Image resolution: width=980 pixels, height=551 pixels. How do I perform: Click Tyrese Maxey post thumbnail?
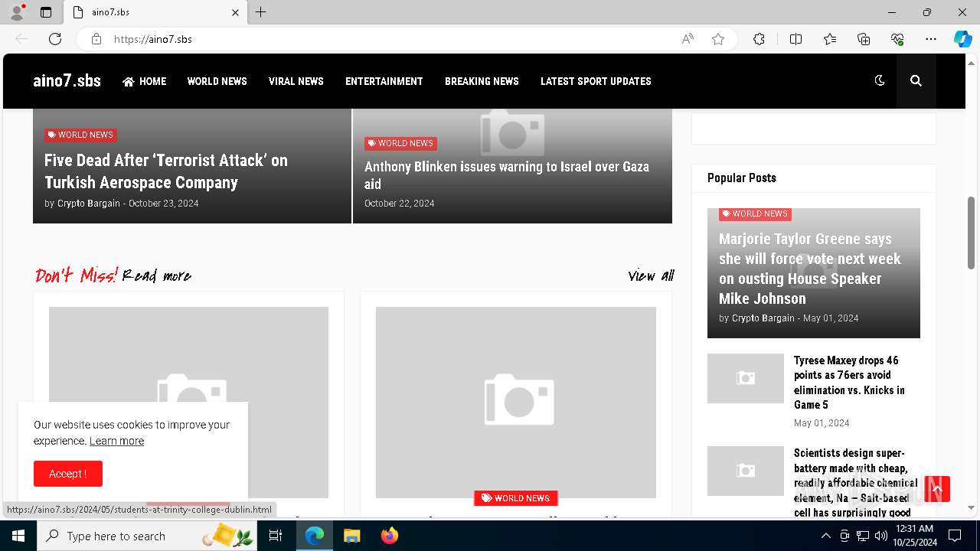click(746, 378)
